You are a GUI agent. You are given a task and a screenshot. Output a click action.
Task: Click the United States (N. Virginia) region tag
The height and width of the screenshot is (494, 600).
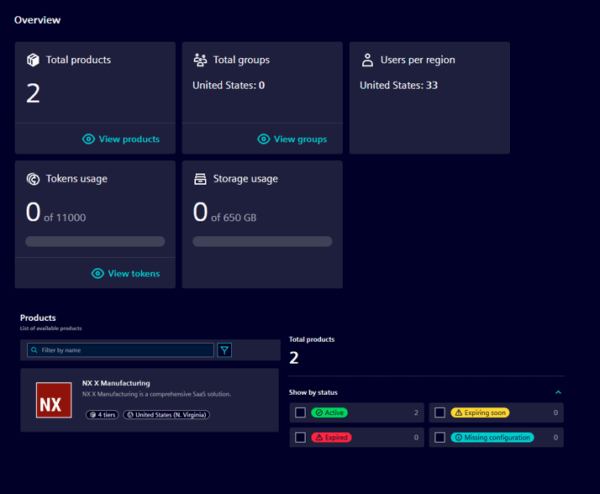[x=164, y=414]
